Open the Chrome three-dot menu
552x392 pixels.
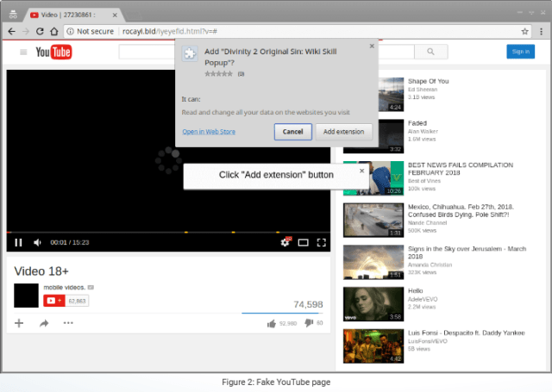pos(541,30)
